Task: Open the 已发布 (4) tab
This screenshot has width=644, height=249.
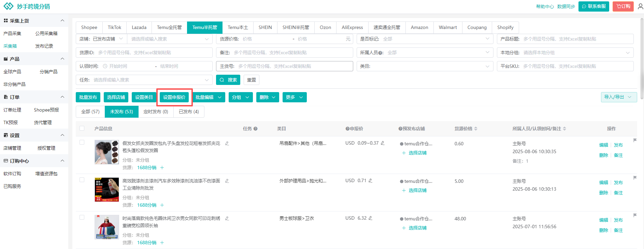Action: coord(189,112)
